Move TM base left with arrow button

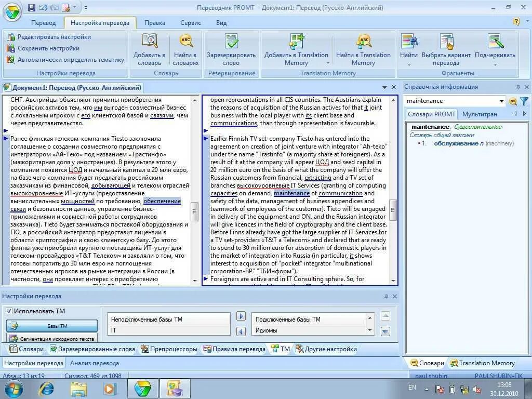coord(241,331)
